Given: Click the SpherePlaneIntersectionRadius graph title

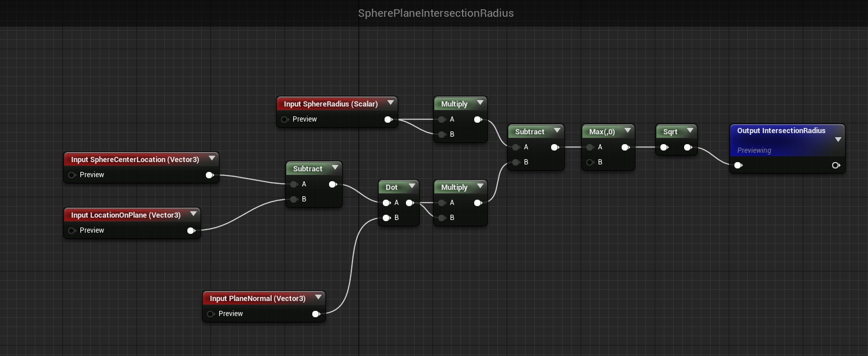Looking at the screenshot, I should [435, 13].
